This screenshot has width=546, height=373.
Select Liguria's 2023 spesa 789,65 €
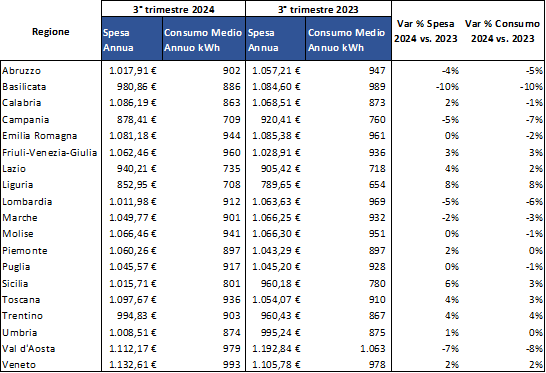(281, 185)
